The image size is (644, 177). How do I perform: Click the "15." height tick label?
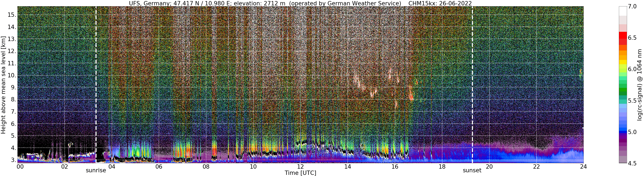(x=12, y=15)
